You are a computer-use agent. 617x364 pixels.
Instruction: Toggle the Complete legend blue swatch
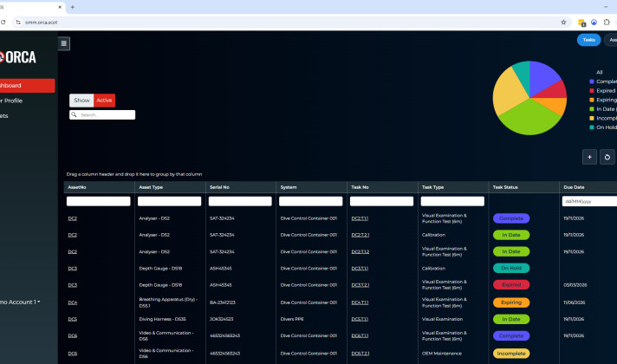(x=592, y=81)
